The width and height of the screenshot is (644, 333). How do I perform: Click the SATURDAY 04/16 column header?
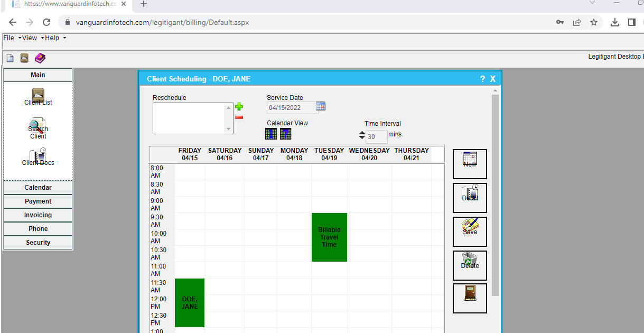tap(225, 154)
